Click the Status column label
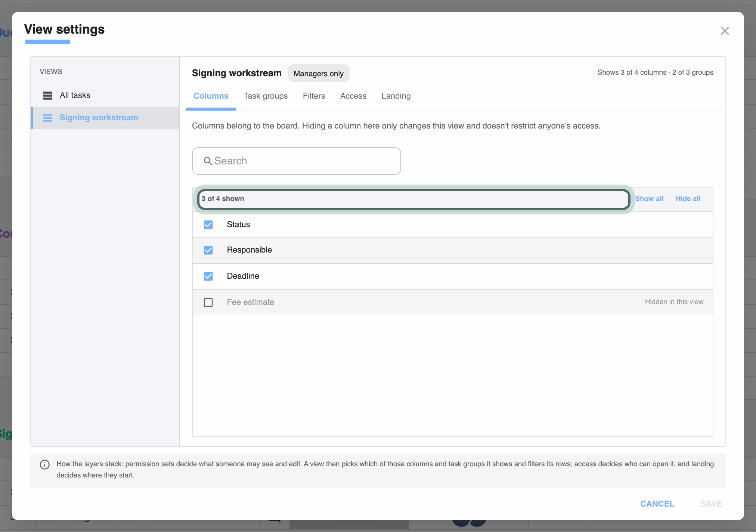This screenshot has width=756, height=532. 238,225
